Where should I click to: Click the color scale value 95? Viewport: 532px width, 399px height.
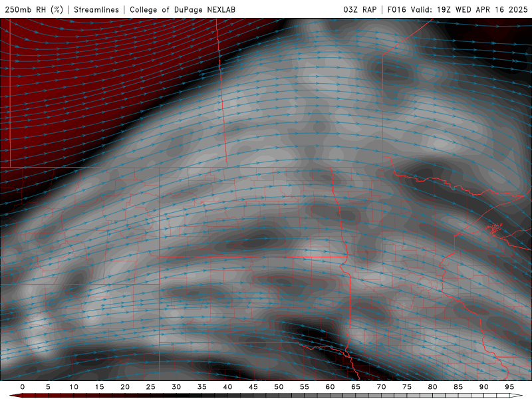[x=509, y=387]
